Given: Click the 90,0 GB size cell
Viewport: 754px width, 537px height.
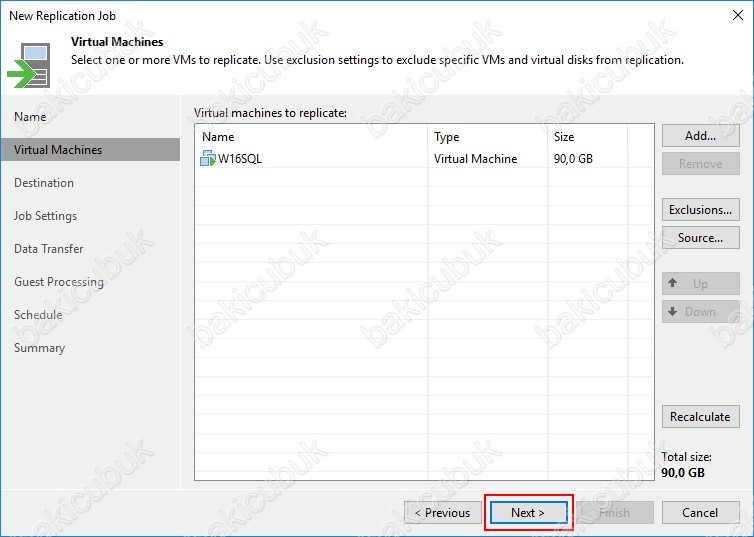Looking at the screenshot, I should click(x=573, y=159).
